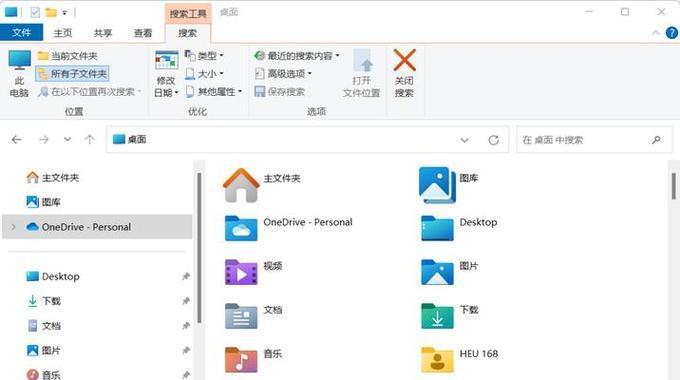Click the 关闭搜索 red X icon

click(x=404, y=60)
